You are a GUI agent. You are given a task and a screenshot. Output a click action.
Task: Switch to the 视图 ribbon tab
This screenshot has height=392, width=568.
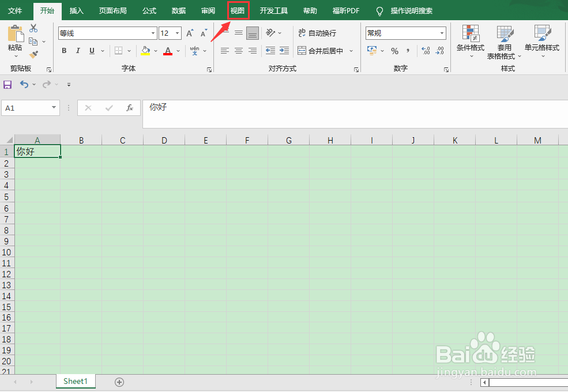[x=238, y=10]
